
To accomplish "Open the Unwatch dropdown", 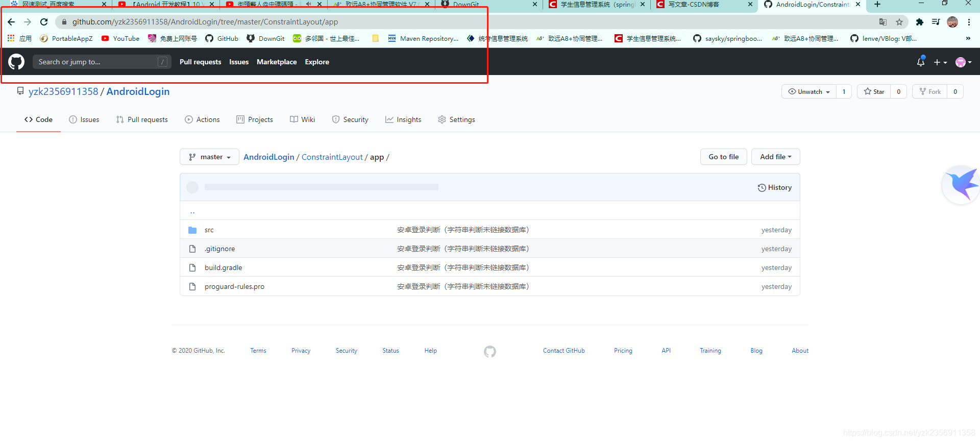I will [x=809, y=91].
